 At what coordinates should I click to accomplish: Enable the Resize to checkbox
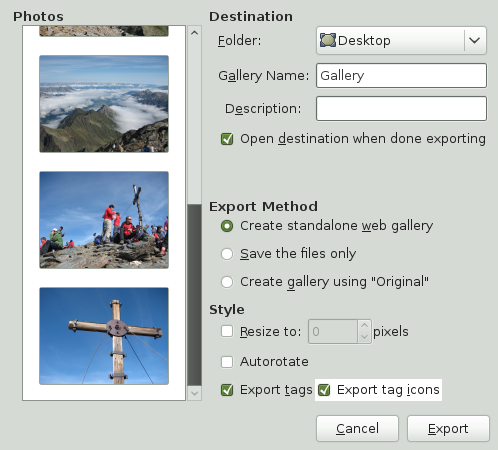coord(227,331)
